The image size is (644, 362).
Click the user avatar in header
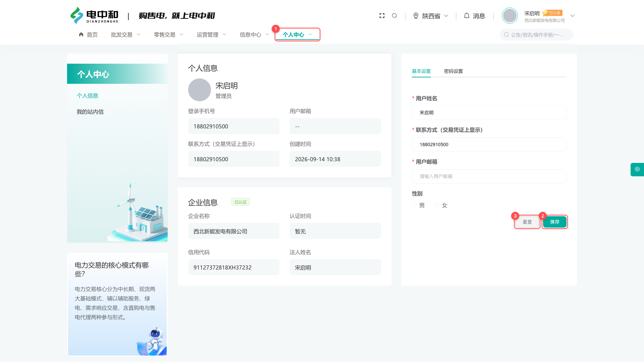(510, 16)
